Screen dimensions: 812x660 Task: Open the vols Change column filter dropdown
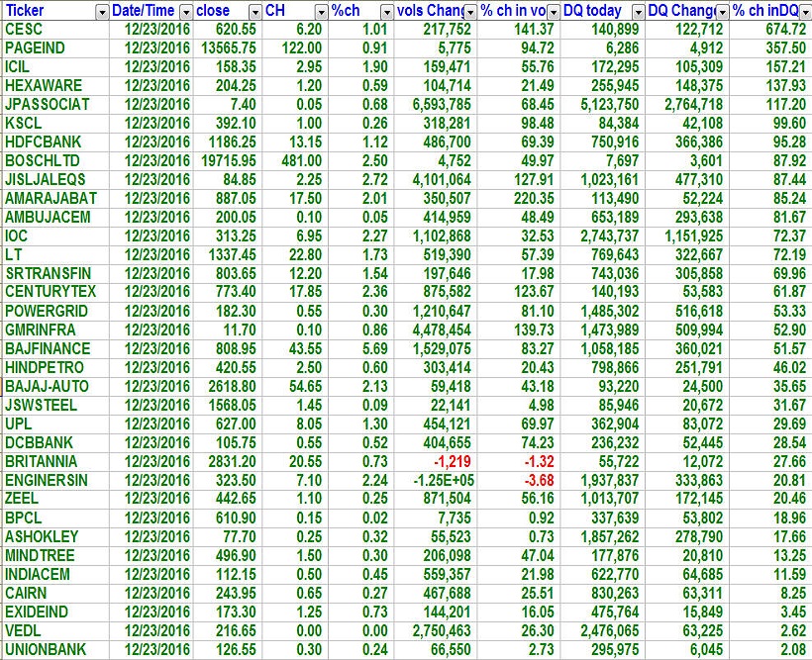[x=470, y=12]
